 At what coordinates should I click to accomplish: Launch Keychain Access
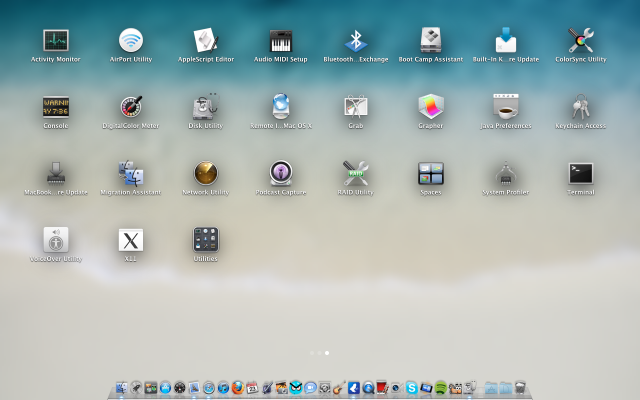pos(581,107)
